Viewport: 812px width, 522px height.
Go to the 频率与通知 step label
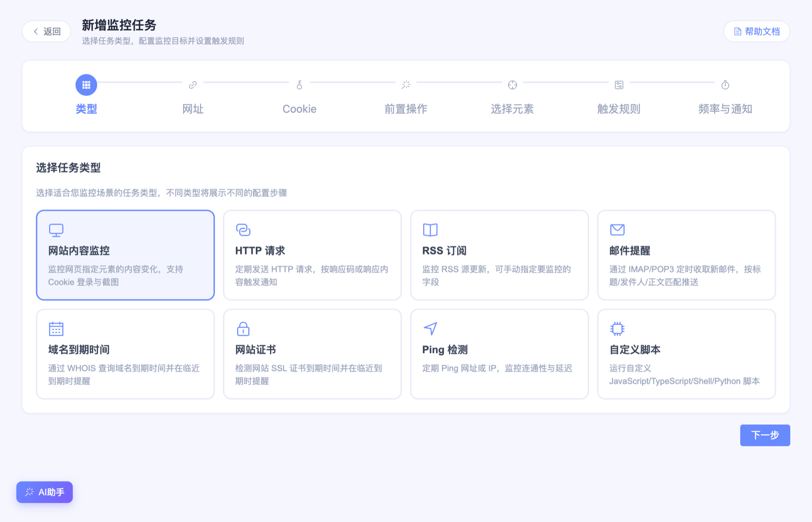(x=725, y=109)
